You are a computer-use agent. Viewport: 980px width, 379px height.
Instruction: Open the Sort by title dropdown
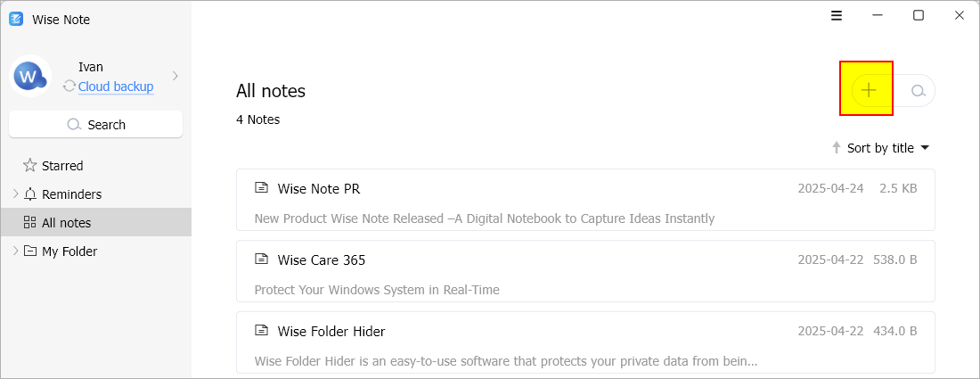click(x=888, y=148)
